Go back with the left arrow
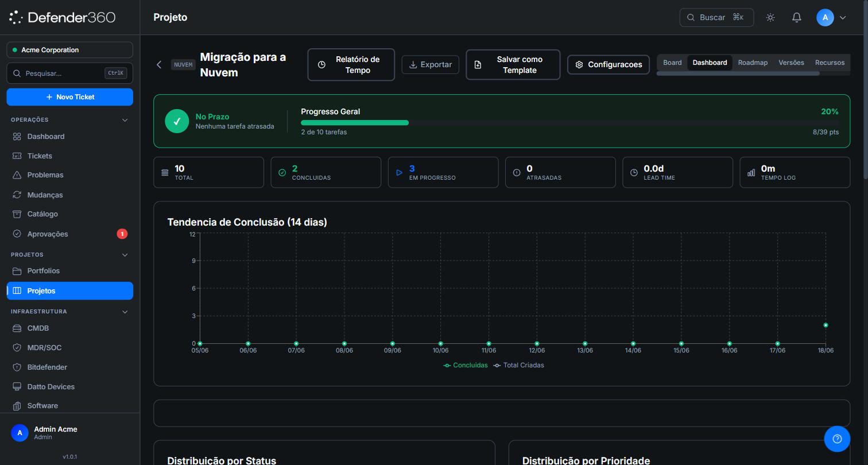 click(159, 65)
